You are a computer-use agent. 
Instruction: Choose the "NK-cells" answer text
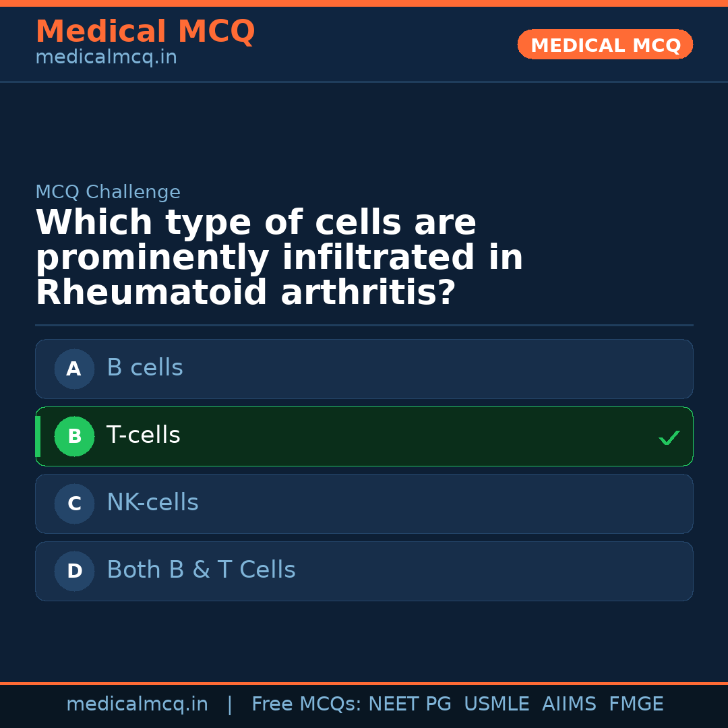(152, 503)
